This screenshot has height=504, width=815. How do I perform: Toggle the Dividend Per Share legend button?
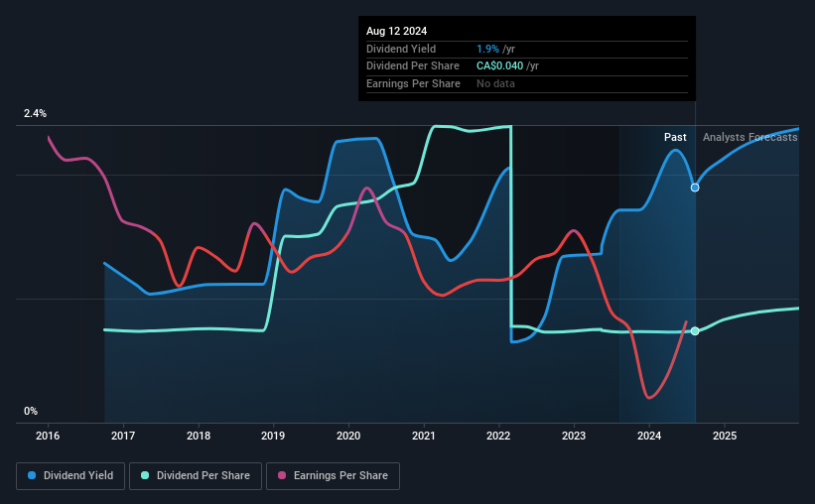point(196,476)
